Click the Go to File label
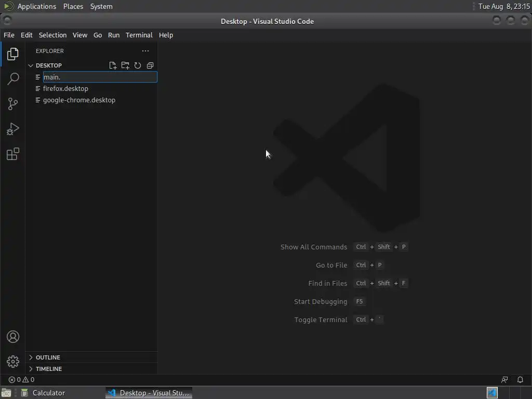Viewport: 532px width, 399px height. click(331, 265)
